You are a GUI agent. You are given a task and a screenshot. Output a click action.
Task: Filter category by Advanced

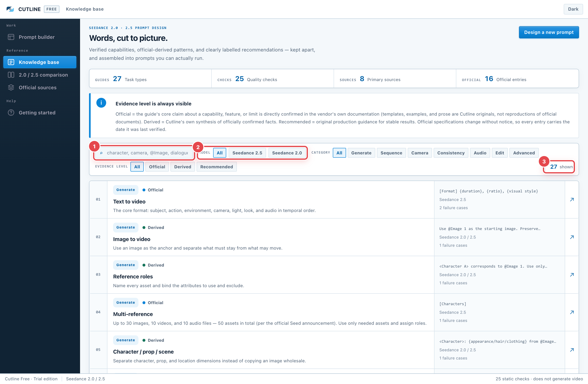click(524, 153)
